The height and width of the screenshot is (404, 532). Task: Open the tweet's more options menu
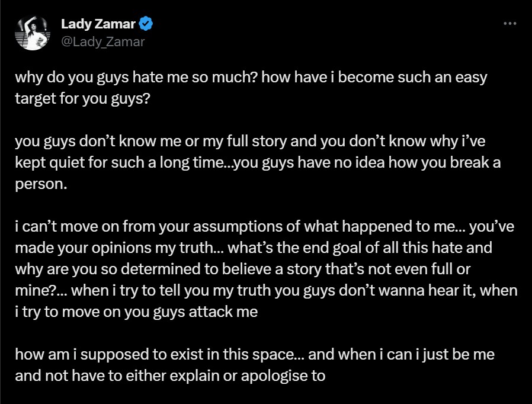509,24
